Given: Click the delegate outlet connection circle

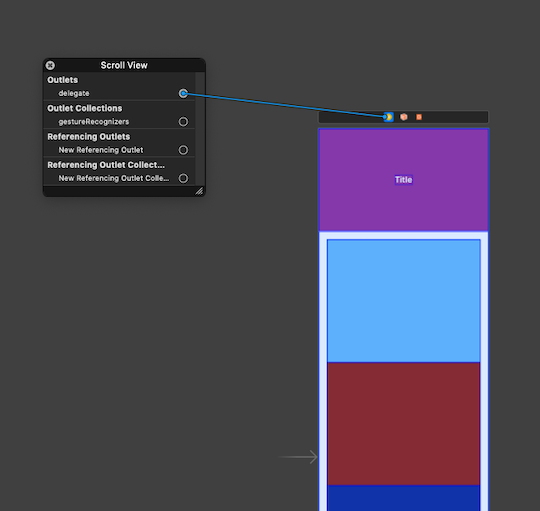Looking at the screenshot, I should (183, 93).
